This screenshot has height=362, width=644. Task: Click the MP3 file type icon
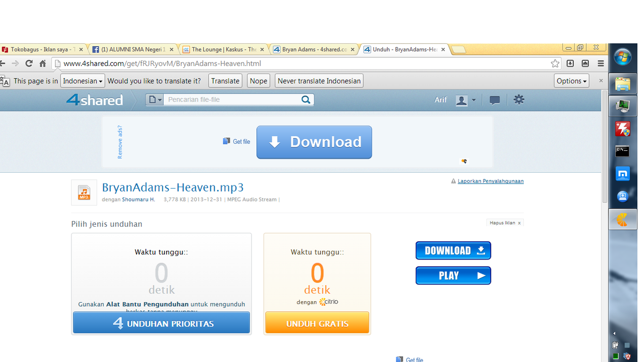[84, 193]
